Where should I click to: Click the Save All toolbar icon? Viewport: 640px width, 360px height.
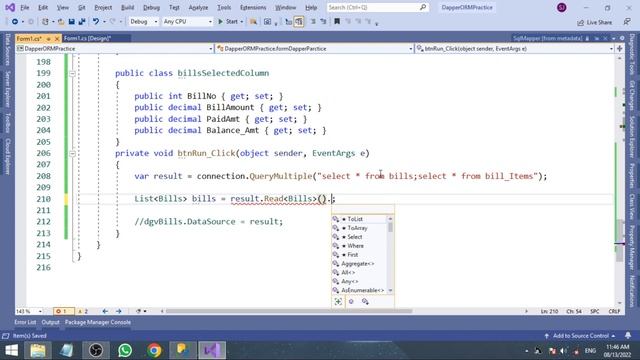tap(82, 22)
